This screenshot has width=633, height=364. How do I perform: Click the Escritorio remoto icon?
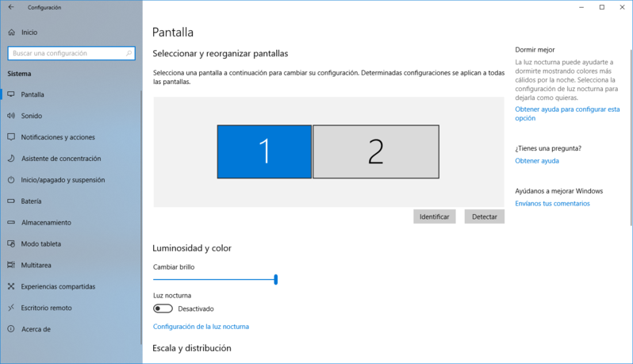(11, 308)
